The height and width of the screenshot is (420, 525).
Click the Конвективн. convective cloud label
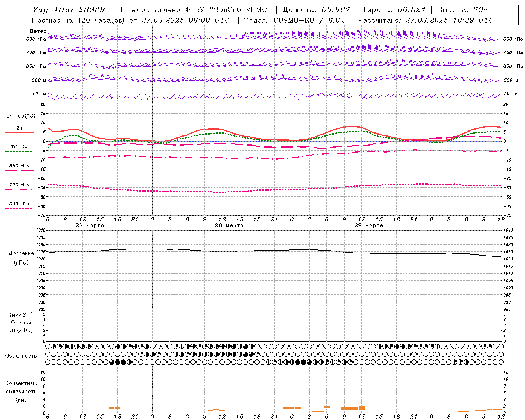coord(21,383)
